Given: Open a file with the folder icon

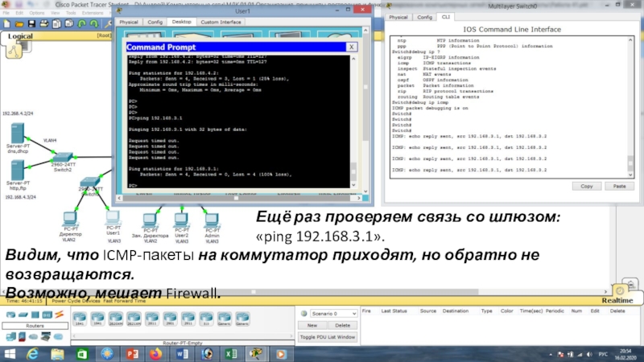Looking at the screenshot, I should click(x=19, y=24).
